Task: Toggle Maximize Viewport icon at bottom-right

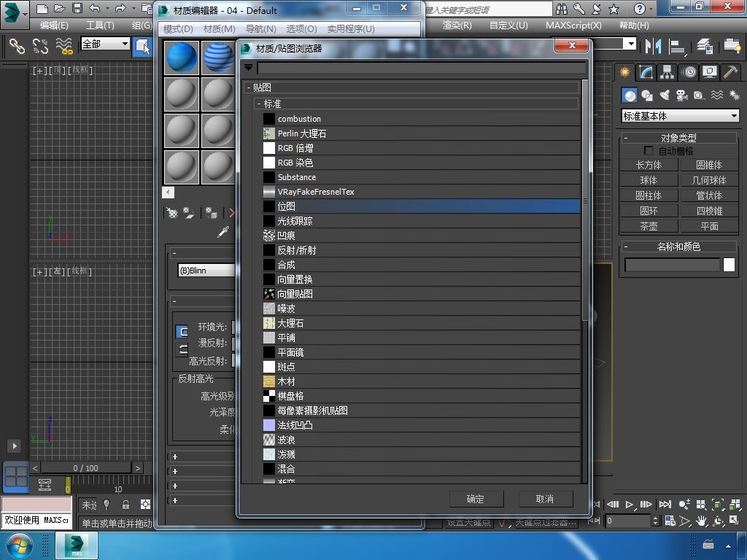Action: coord(735,521)
